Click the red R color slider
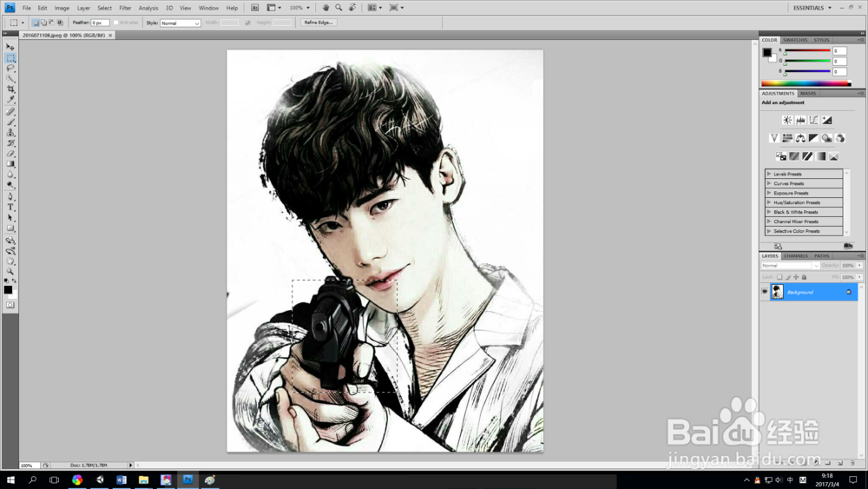Viewport: 868px width, 489px height. [x=807, y=50]
